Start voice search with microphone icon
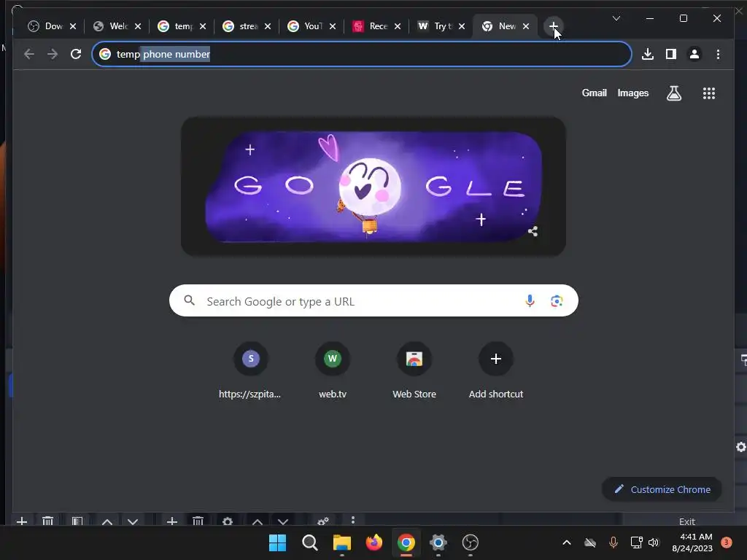This screenshot has height=560, width=747. [530, 301]
